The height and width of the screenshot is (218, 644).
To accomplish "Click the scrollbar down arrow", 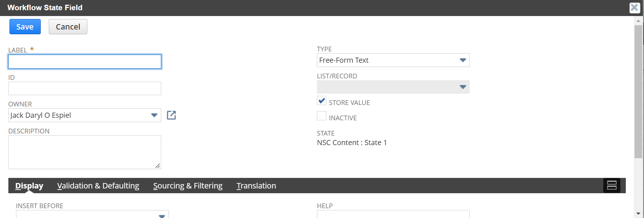I will (638, 214).
